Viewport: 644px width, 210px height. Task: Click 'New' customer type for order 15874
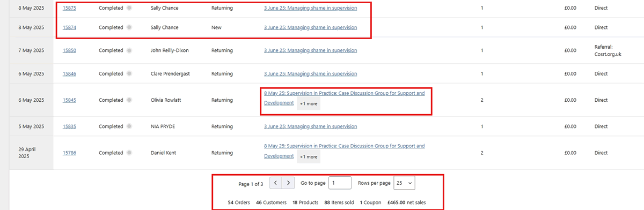[x=216, y=27]
